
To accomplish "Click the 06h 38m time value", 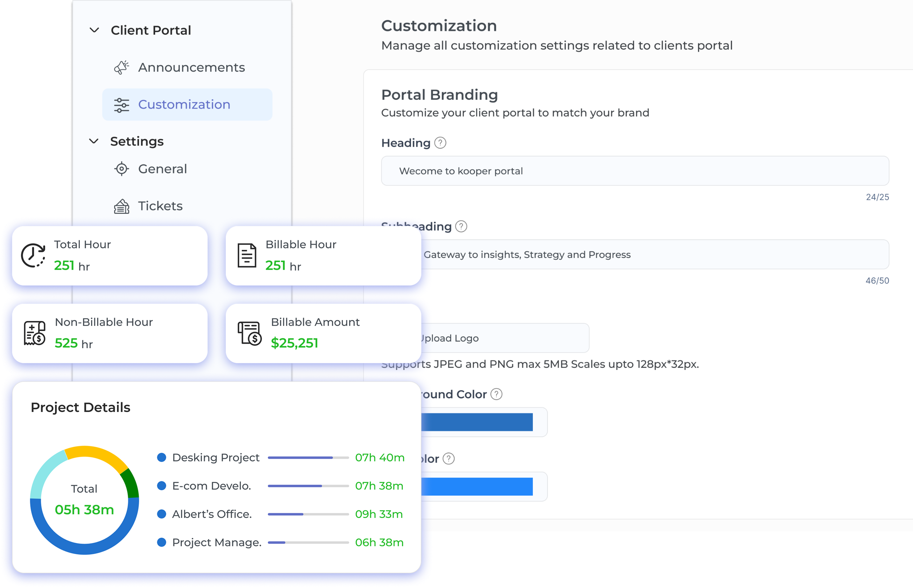I will (379, 542).
